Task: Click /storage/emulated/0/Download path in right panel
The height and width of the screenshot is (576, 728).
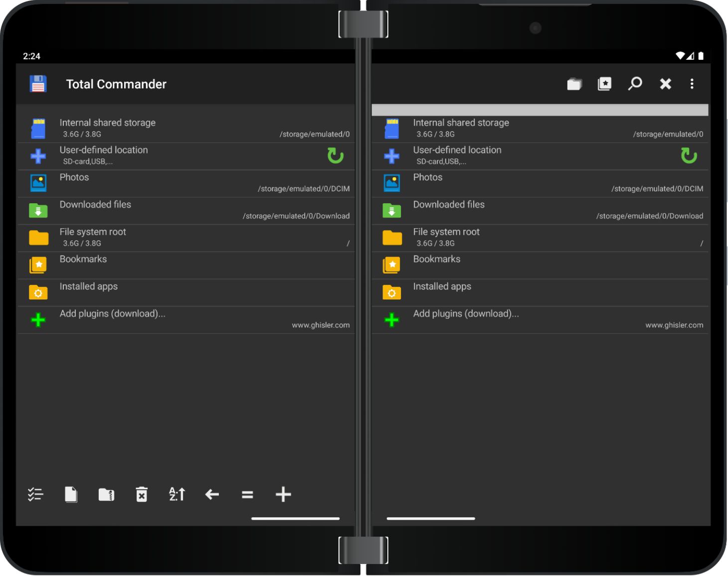Action: coord(650,216)
